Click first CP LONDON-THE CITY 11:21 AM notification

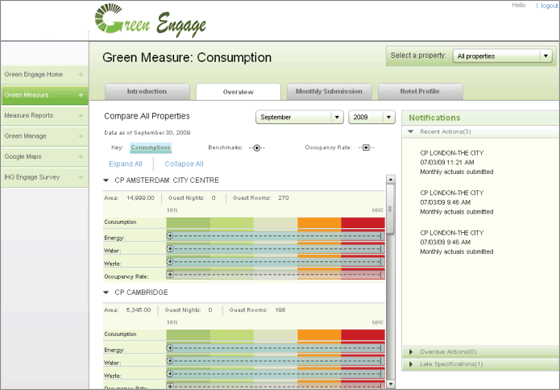(456, 162)
